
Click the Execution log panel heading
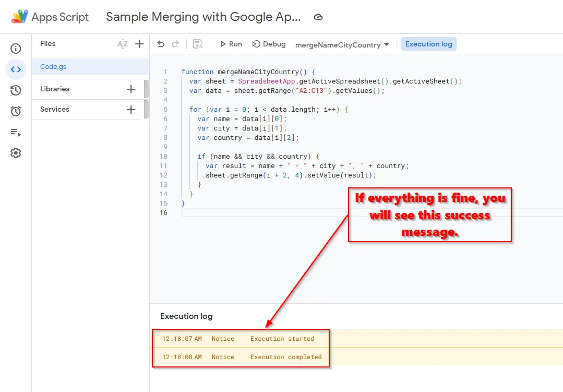[186, 316]
